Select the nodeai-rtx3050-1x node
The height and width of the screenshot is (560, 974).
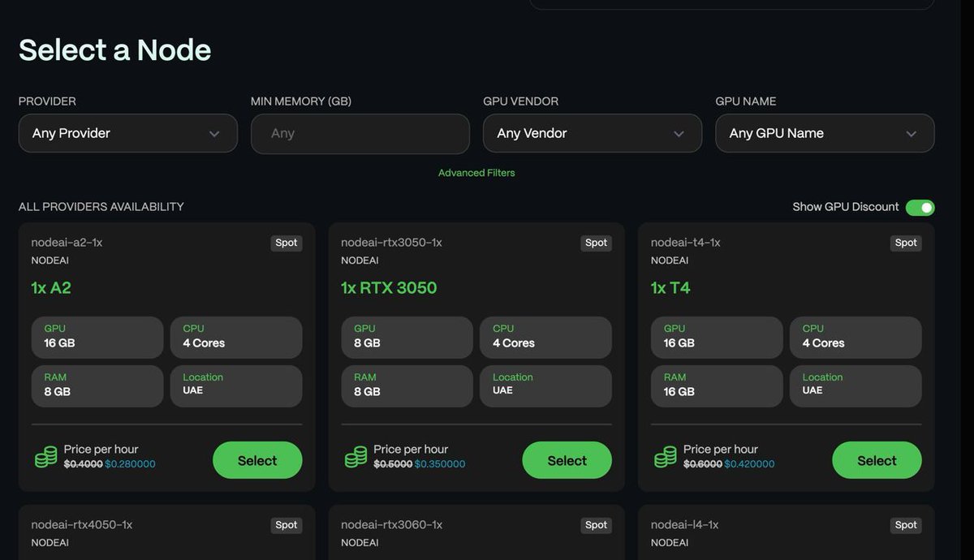tap(567, 460)
